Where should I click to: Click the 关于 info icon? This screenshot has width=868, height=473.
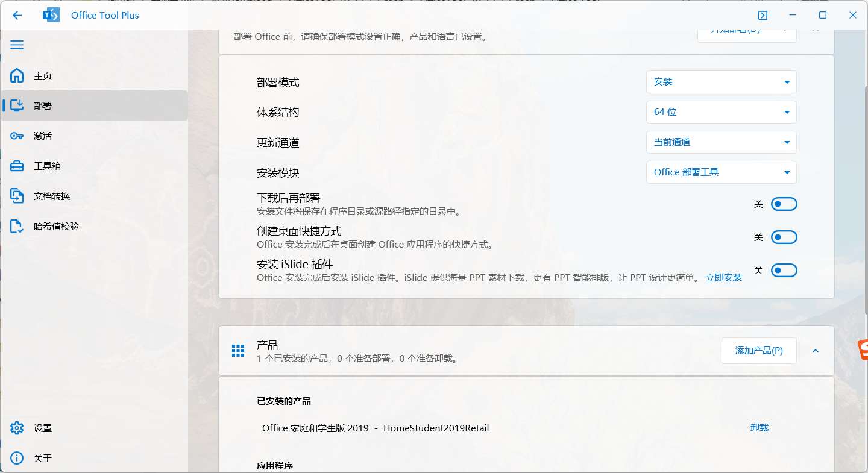[17, 458]
